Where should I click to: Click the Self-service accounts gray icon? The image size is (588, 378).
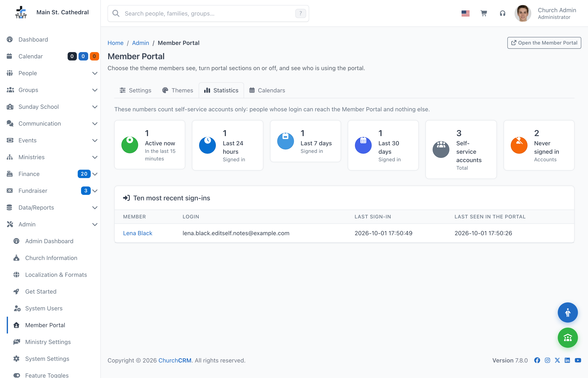(x=441, y=150)
